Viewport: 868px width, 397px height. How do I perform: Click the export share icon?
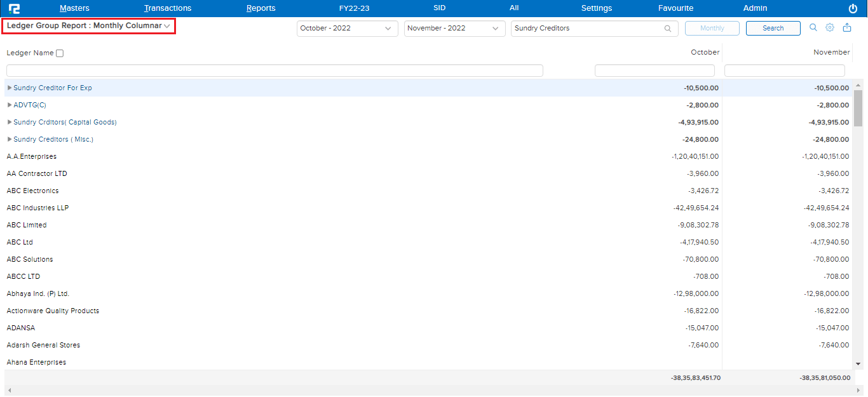[847, 28]
